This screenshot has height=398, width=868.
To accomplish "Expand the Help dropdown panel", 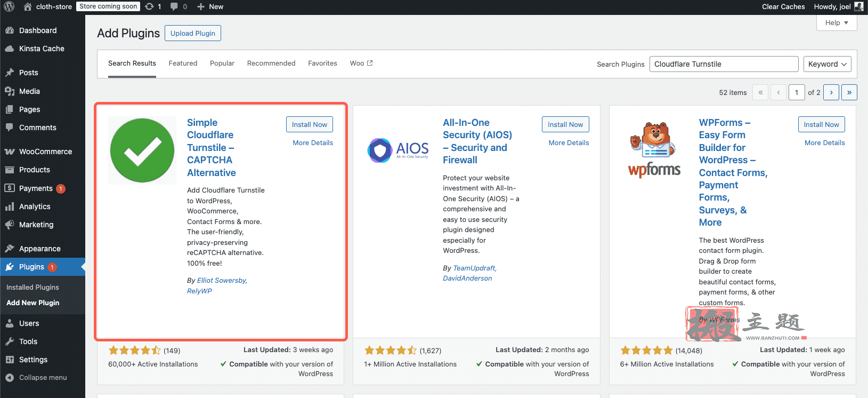I will point(837,22).
